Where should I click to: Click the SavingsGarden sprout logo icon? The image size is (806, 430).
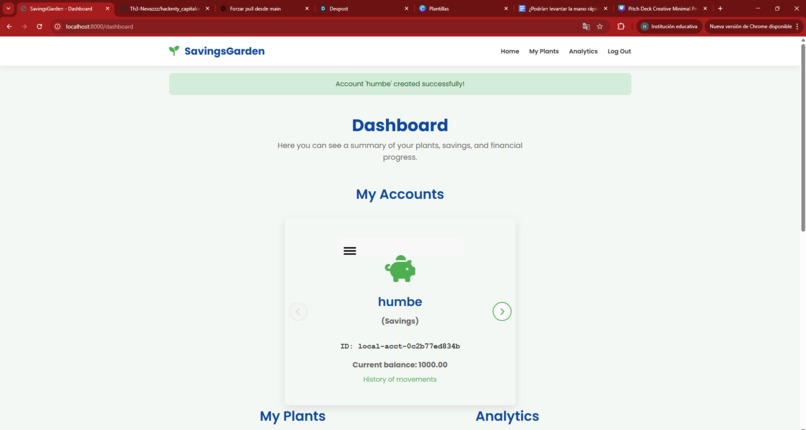pos(174,50)
